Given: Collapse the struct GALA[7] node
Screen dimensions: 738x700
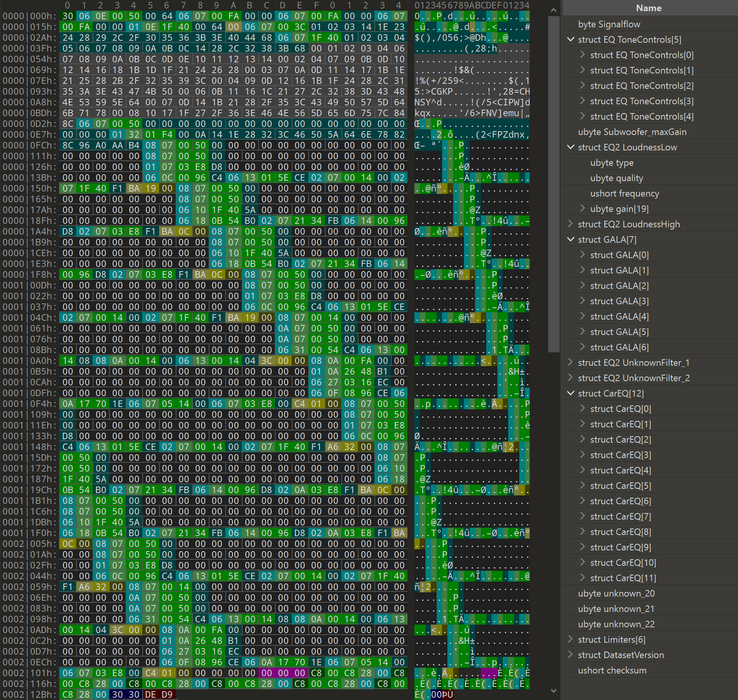Looking at the screenshot, I should click(x=570, y=240).
